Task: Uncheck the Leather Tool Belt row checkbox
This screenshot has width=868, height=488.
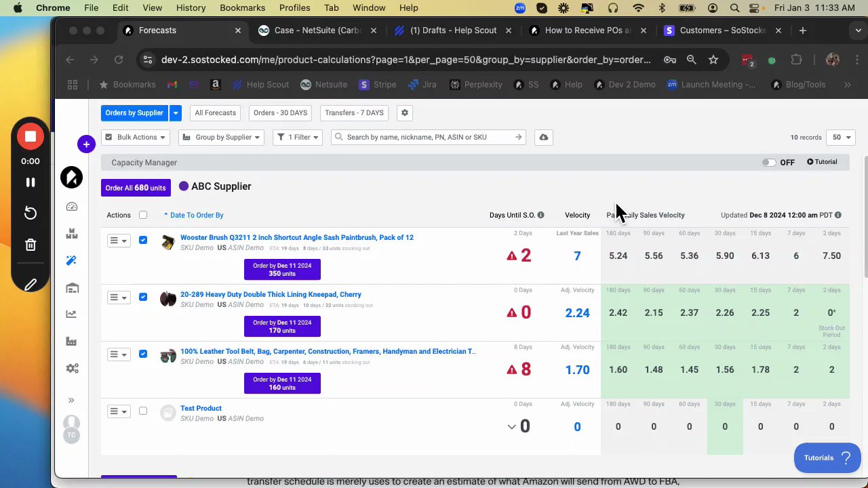Action: point(143,354)
